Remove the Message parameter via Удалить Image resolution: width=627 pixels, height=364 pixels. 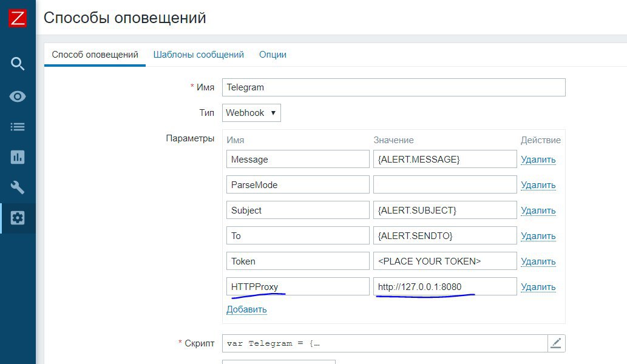(538, 160)
